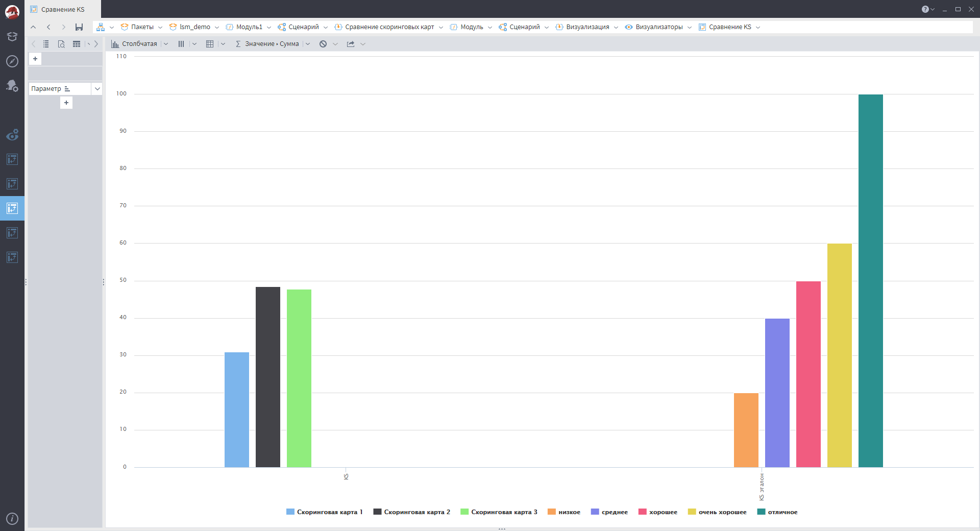Toggle the среднее legend series

click(x=609, y=512)
